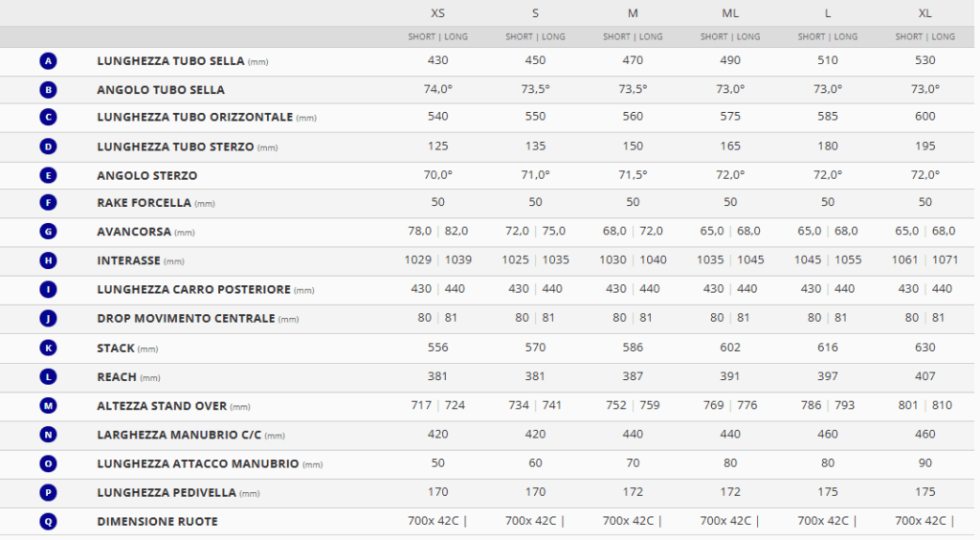The height and width of the screenshot is (540, 980).
Task: Click the blue circle icon A
Action: click(49, 61)
